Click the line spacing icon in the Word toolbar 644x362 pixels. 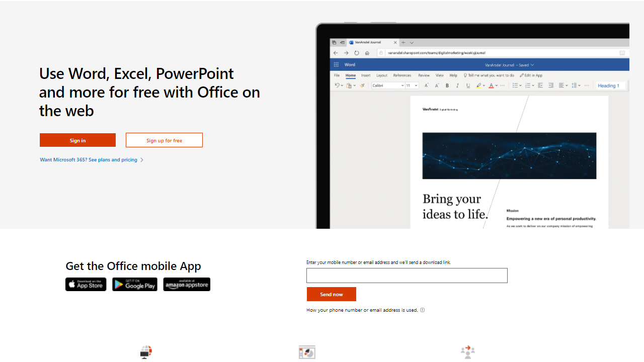(x=574, y=85)
